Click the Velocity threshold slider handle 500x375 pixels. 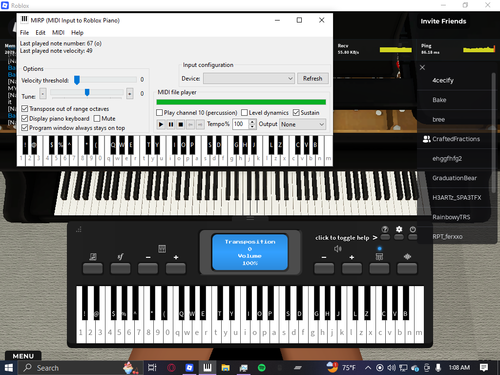pos(77,80)
